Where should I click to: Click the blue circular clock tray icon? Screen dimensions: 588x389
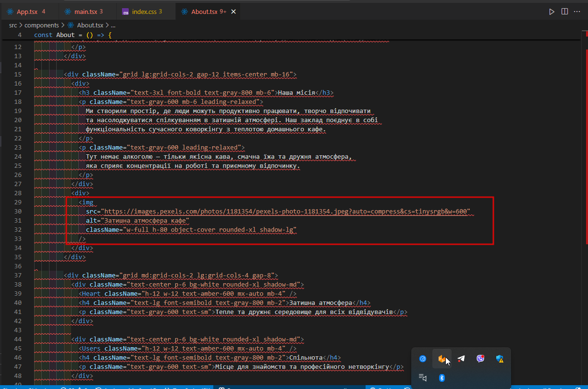pos(423,359)
